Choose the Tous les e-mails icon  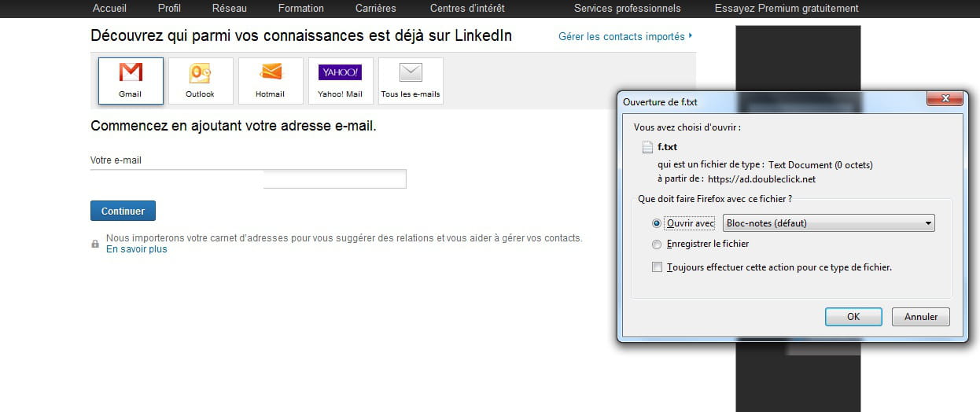[x=411, y=73]
